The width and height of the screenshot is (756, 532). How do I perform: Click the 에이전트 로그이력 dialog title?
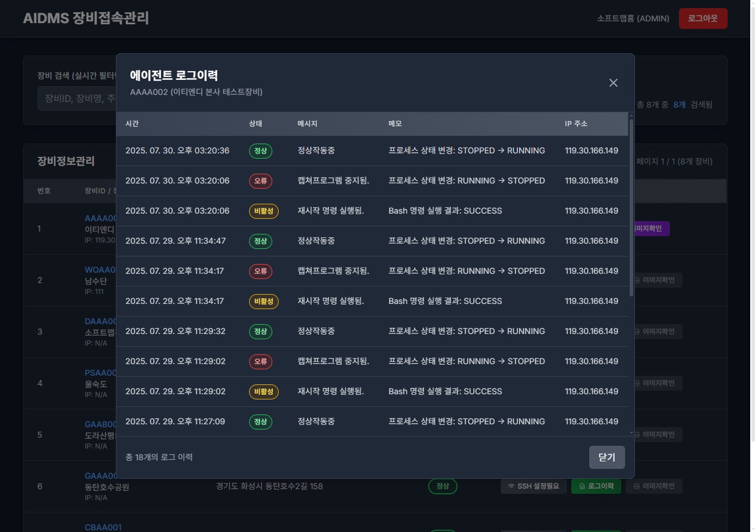pyautogui.click(x=174, y=75)
